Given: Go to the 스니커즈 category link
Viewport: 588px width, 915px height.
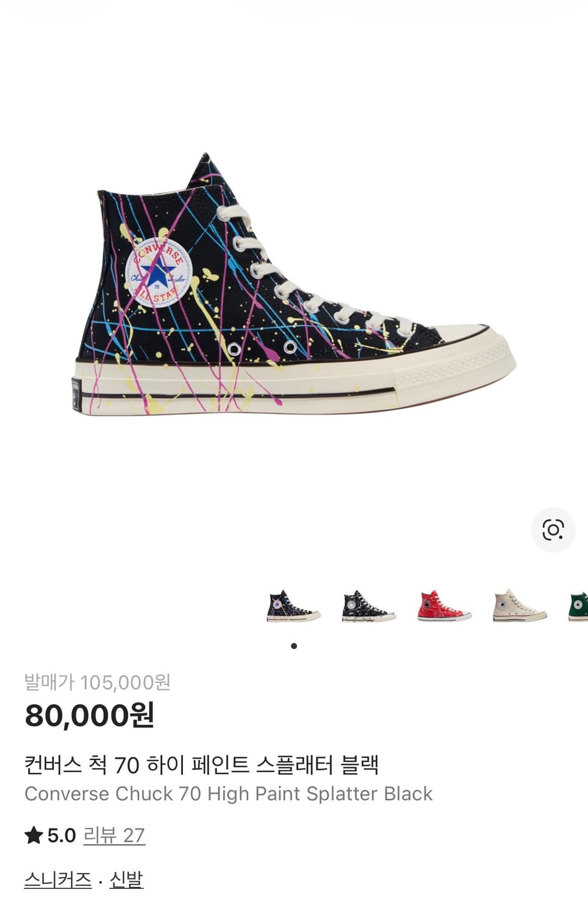Looking at the screenshot, I should (58, 880).
